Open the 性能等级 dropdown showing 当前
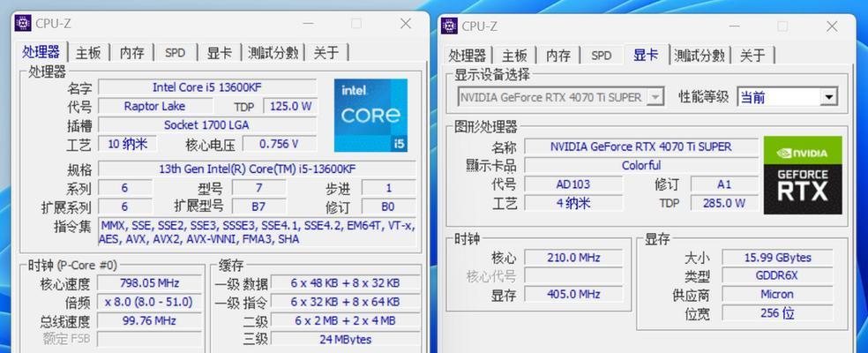The width and height of the screenshot is (868, 353). pyautogui.click(x=787, y=98)
